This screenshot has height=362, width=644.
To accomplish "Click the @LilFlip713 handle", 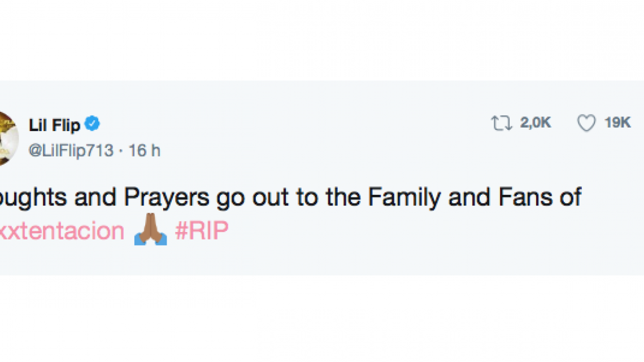I will tap(71, 150).
